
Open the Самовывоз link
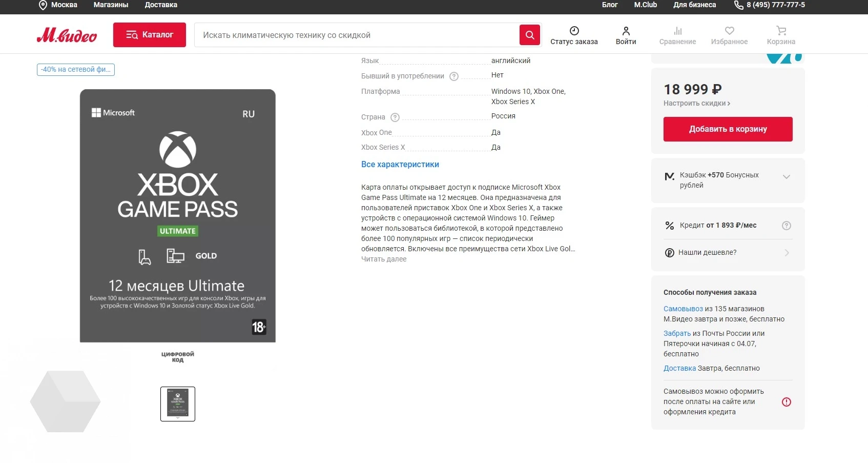pyautogui.click(x=683, y=309)
